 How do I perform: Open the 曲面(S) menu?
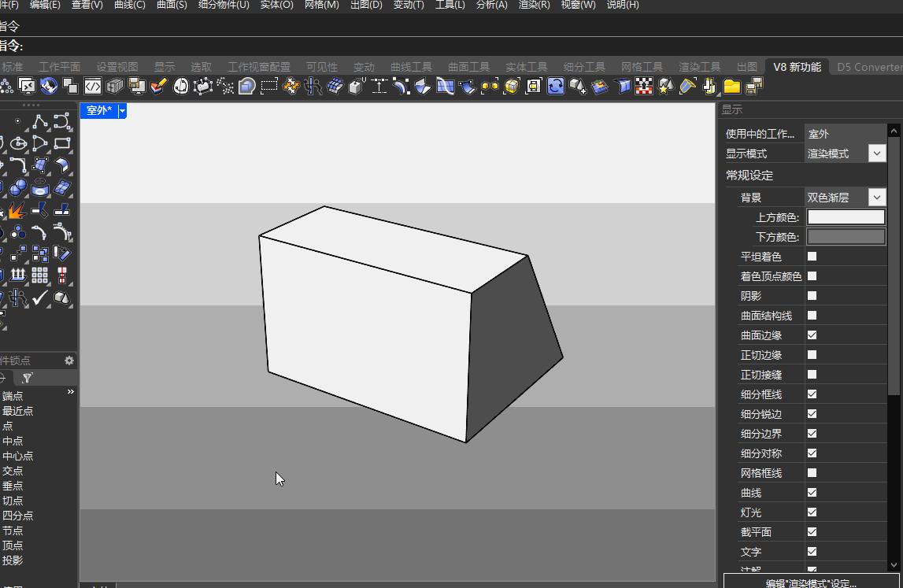click(x=172, y=5)
